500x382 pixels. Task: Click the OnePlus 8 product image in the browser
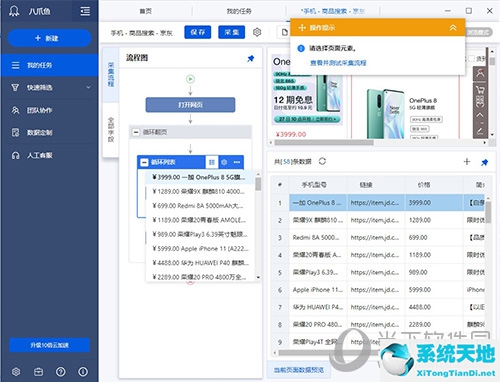[x=386, y=113]
